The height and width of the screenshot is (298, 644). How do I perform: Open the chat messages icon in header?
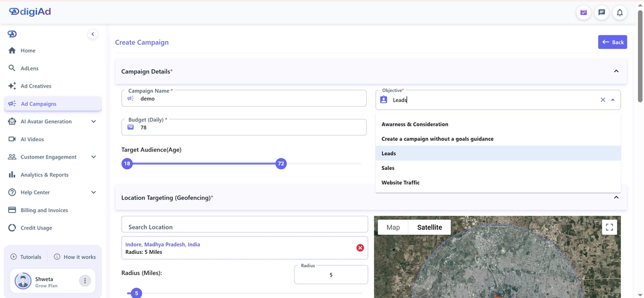602,13
